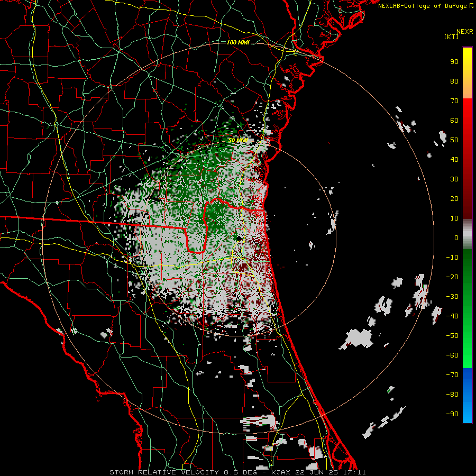476x476 pixels.
Task: Click the 50 NMI range ring label
Action: click(238, 140)
